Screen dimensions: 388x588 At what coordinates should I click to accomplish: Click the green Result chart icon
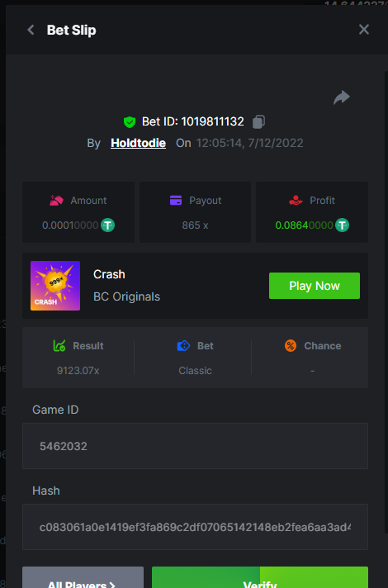pos(59,345)
